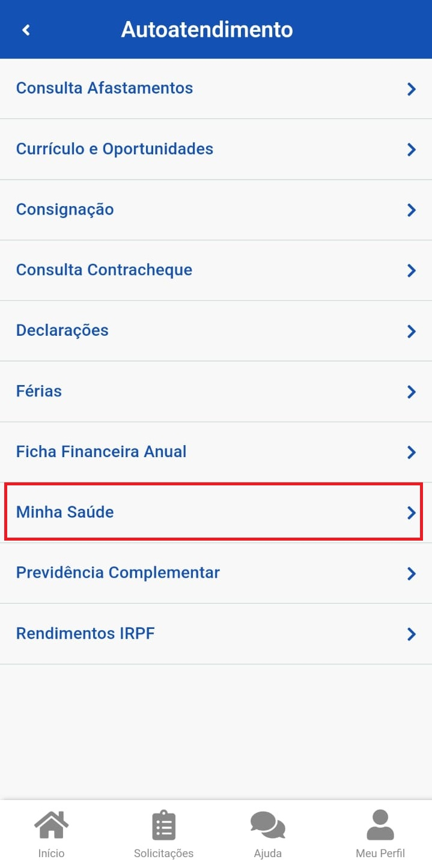The width and height of the screenshot is (432, 868).
Task: Tap chevron next to Férias
Action: tap(412, 392)
